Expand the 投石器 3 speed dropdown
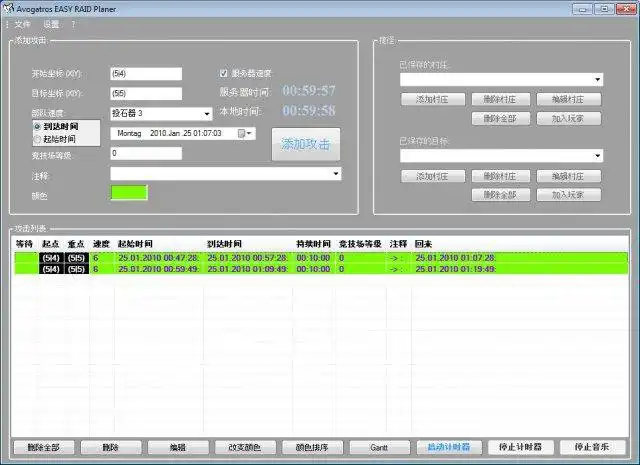This screenshot has width=640, height=465. 207,114
